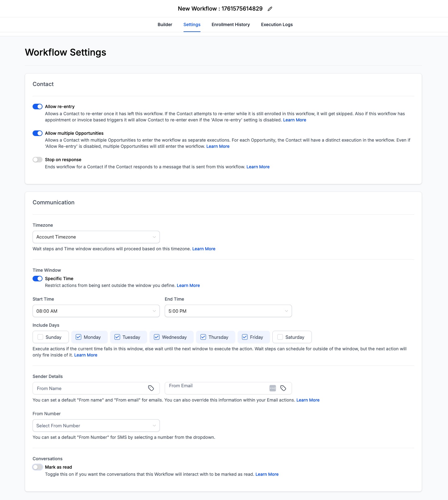Click the Workflow Settings heading
This screenshot has height=500, width=448.
pos(65,52)
